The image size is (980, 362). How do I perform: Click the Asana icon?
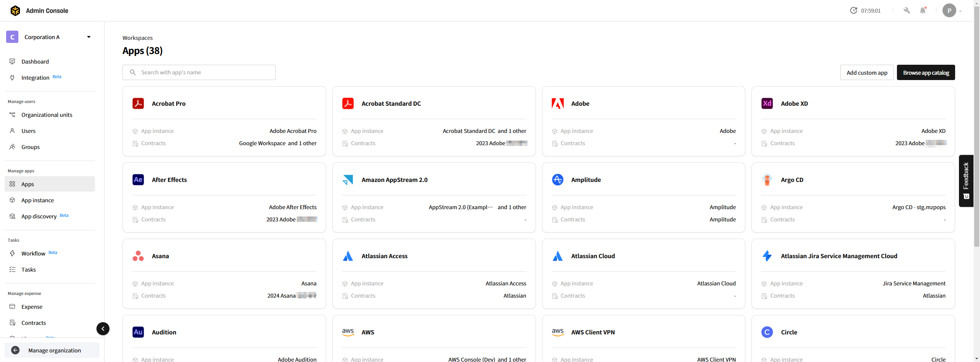pyautogui.click(x=138, y=256)
